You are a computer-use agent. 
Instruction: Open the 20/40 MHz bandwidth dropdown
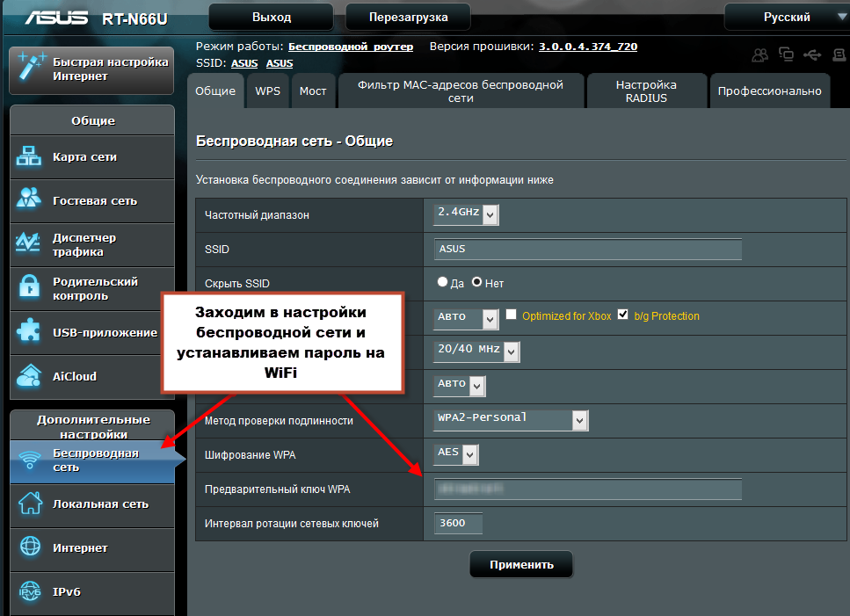(x=476, y=351)
